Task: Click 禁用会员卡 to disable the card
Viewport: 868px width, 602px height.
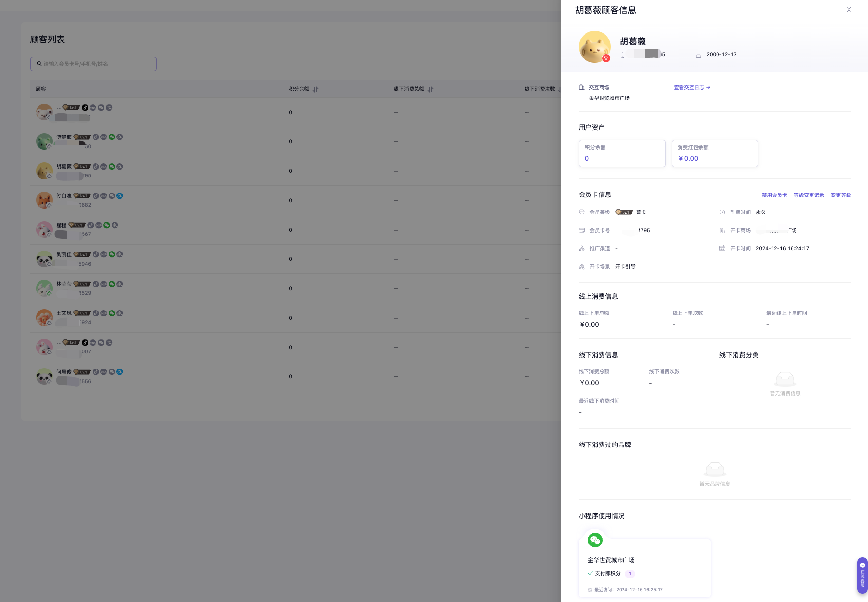Action: point(774,195)
